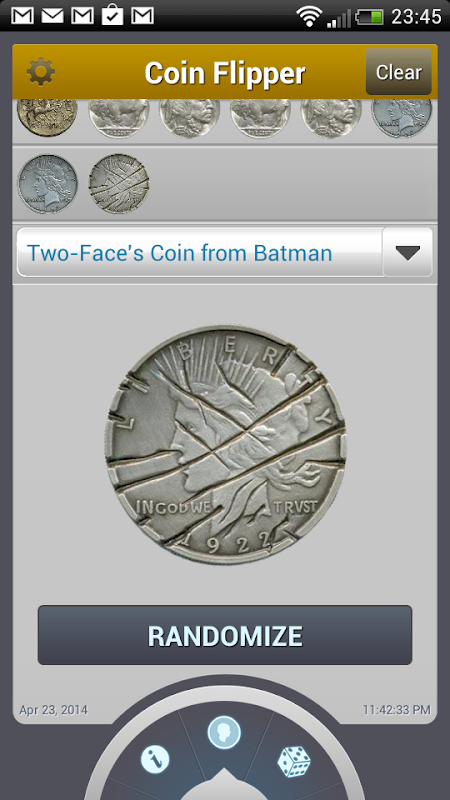
Task: Tap the first Gmail notification icon
Action: 22,16
